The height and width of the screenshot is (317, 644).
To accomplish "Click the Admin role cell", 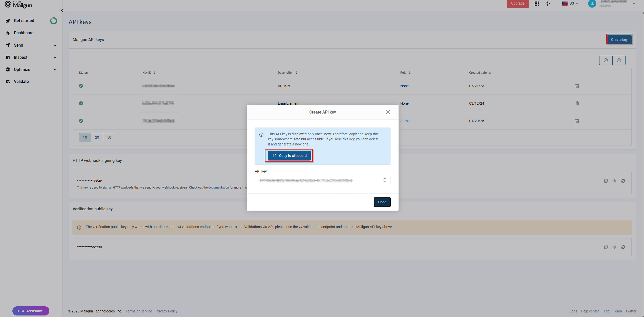I will click(x=405, y=121).
